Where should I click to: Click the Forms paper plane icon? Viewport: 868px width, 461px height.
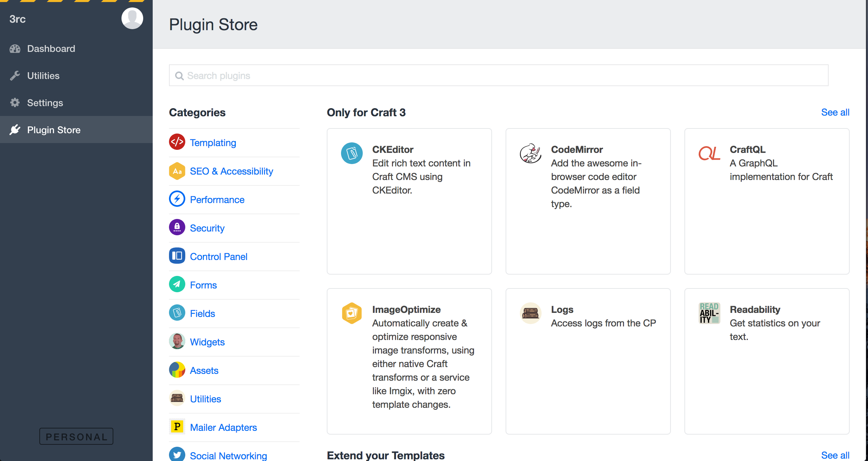point(177,284)
